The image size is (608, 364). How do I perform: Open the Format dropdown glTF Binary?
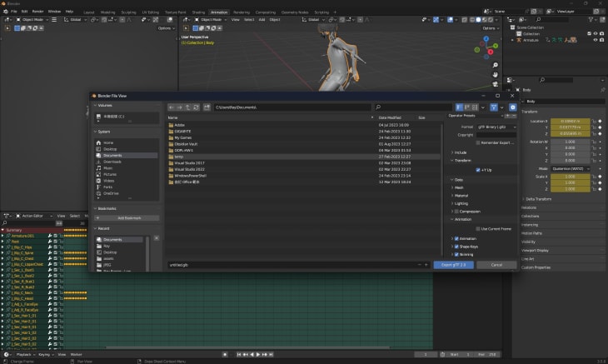(x=496, y=126)
